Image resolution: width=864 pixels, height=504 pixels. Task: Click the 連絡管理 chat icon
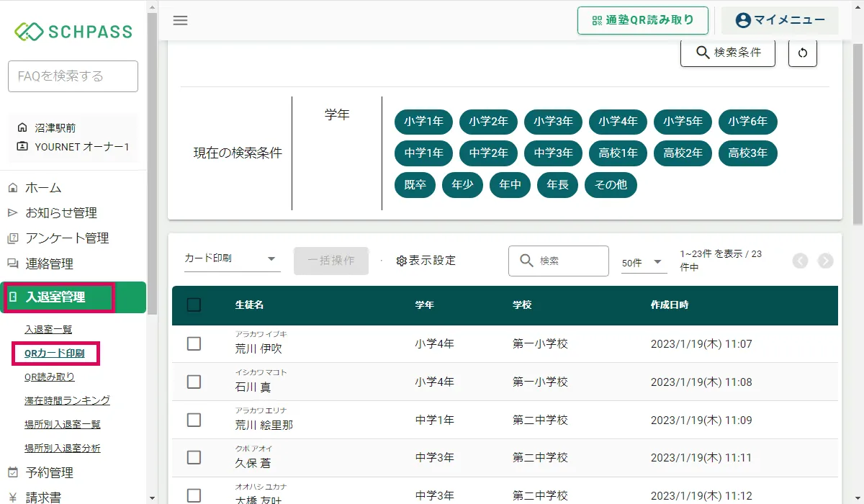pyautogui.click(x=13, y=264)
